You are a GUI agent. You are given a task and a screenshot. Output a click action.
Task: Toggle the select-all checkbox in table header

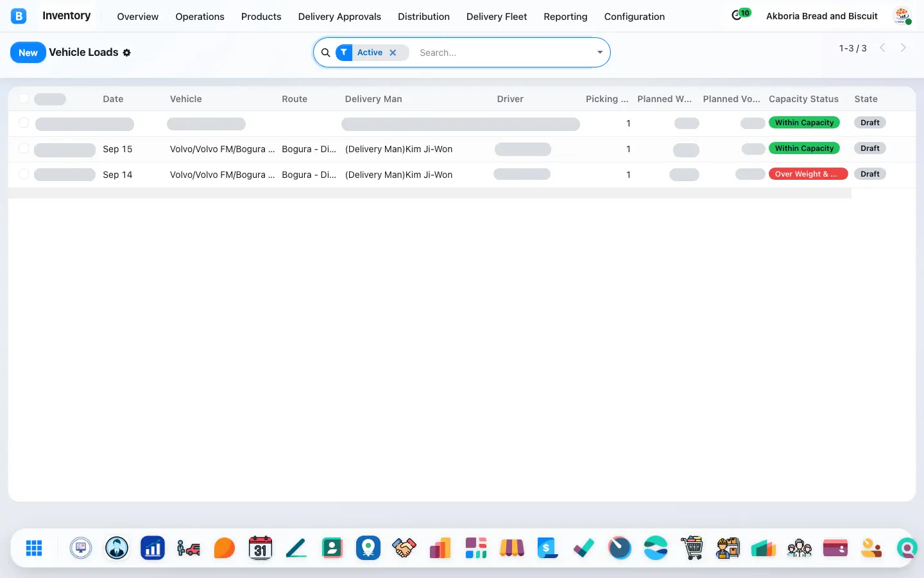pos(24,98)
